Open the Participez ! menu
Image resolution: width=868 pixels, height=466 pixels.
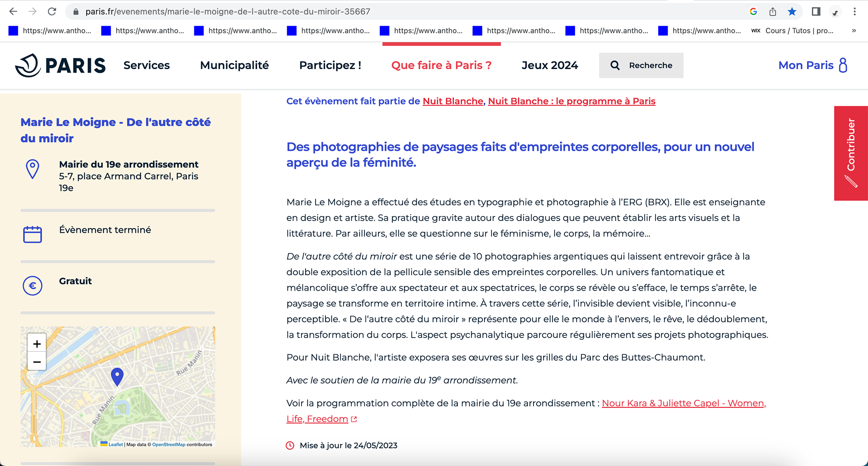[330, 65]
